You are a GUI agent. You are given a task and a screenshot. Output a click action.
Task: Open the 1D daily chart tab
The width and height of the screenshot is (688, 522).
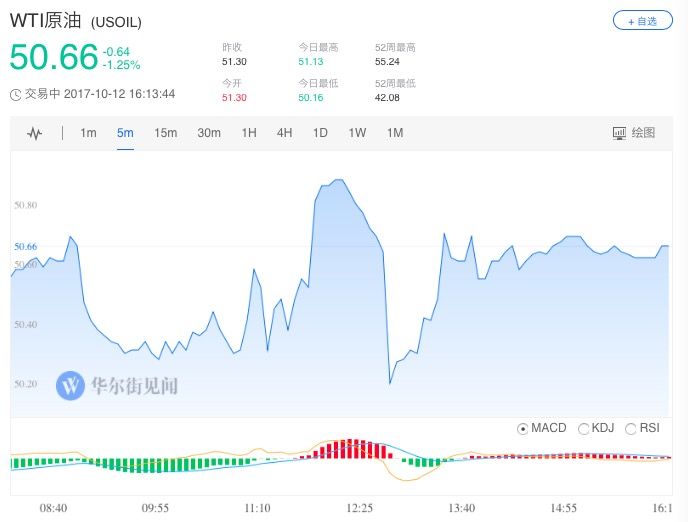click(320, 133)
